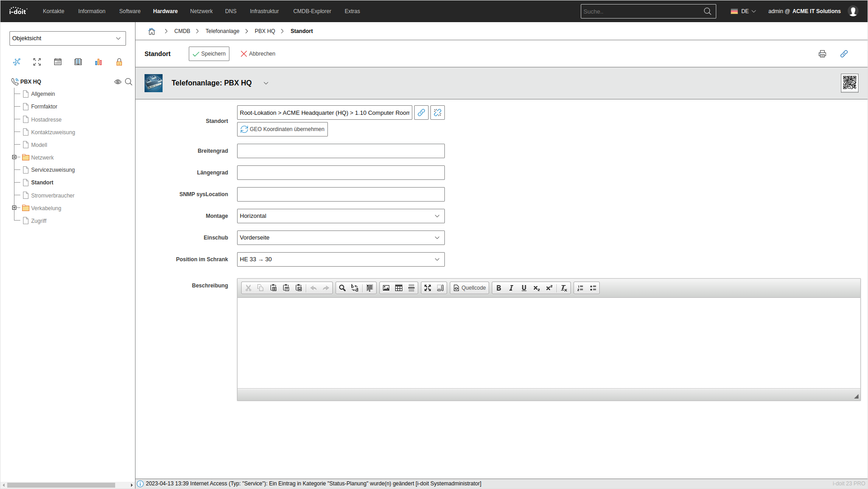Click the insert table editor icon

(x=398, y=288)
